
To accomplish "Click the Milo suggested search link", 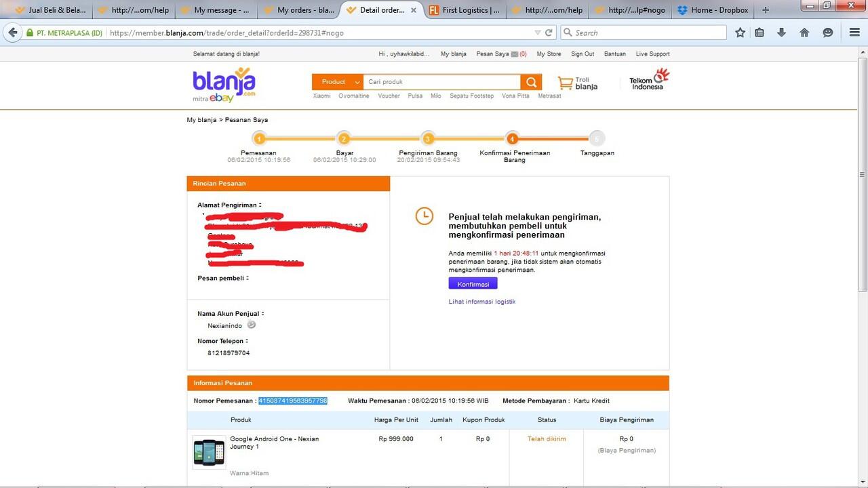I will coord(436,96).
